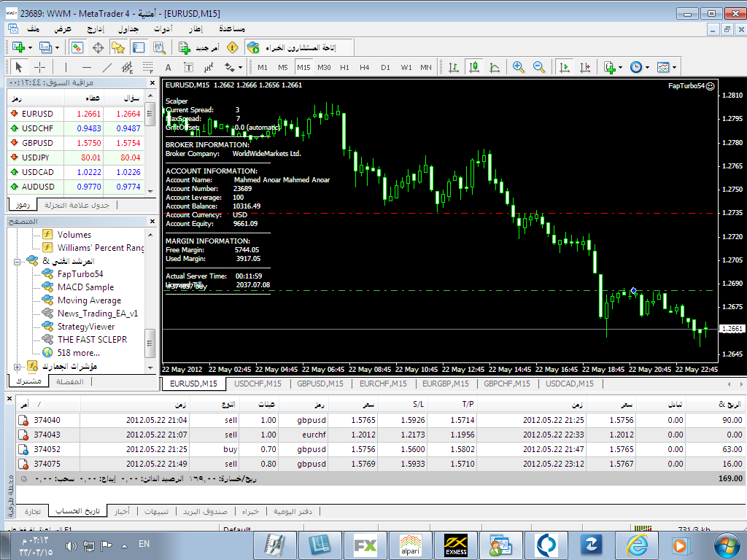
Task: Click the Navigator panel scrollbar thumb
Action: click(x=150, y=343)
